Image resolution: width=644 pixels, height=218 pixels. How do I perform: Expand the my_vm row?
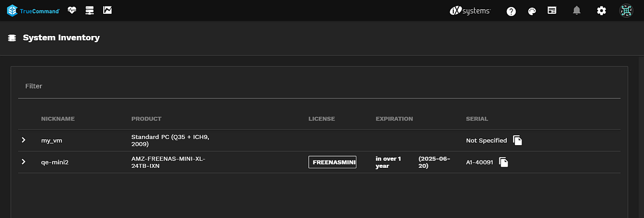click(23, 140)
